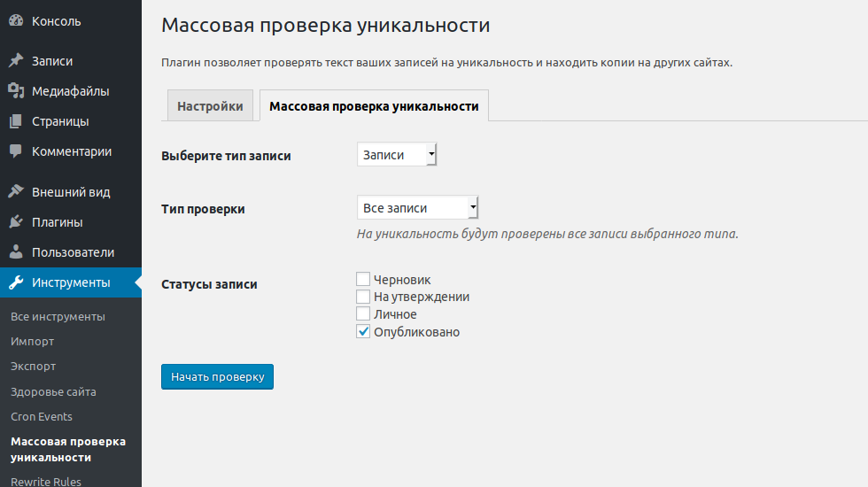Click the Черновик checkbox label text

point(402,280)
